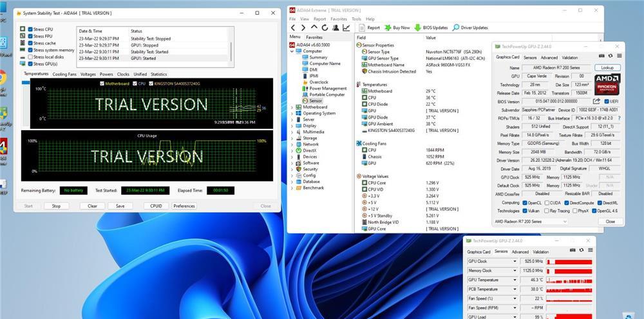Open Report from the AIDA64 toolbar
644x319 pixels.
tap(369, 28)
